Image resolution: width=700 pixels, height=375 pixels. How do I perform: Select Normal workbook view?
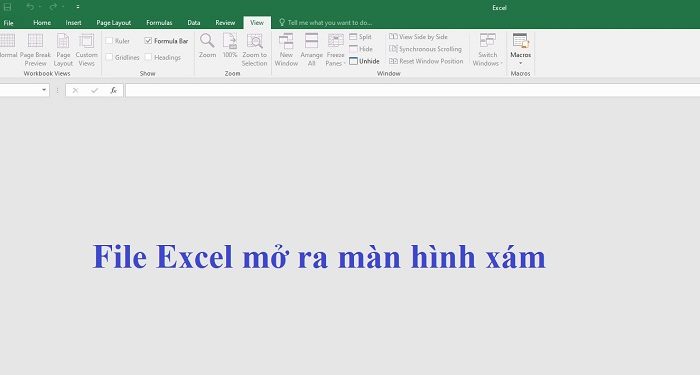(x=8, y=46)
